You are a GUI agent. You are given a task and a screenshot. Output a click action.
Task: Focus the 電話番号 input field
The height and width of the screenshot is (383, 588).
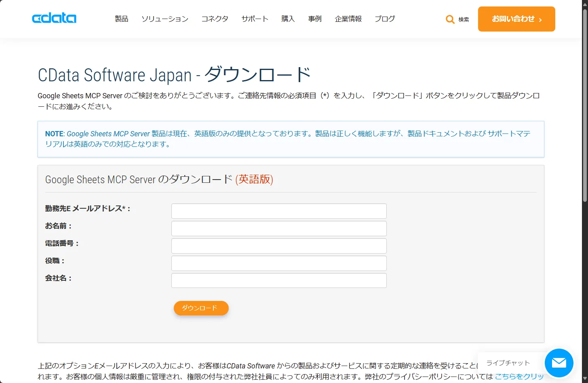[279, 246]
